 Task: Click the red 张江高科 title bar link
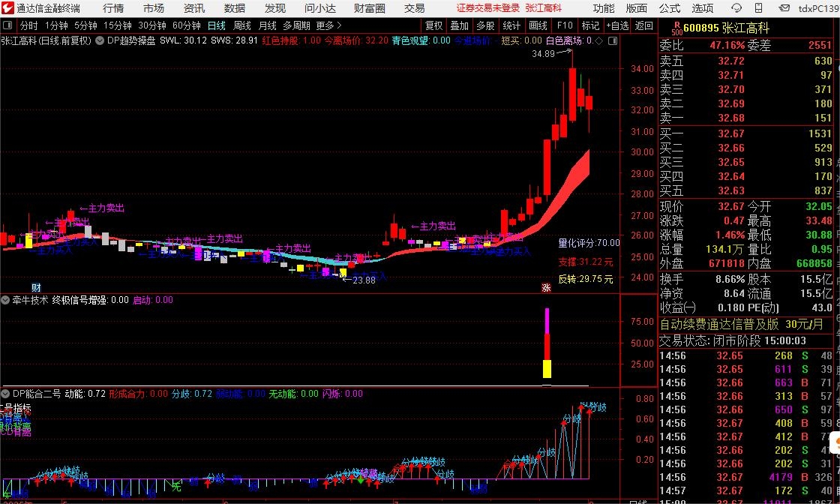tap(543, 8)
